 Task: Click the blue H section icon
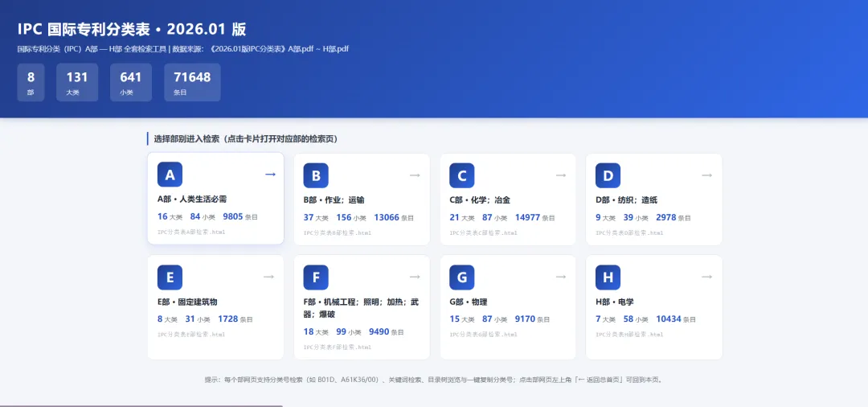(x=608, y=277)
